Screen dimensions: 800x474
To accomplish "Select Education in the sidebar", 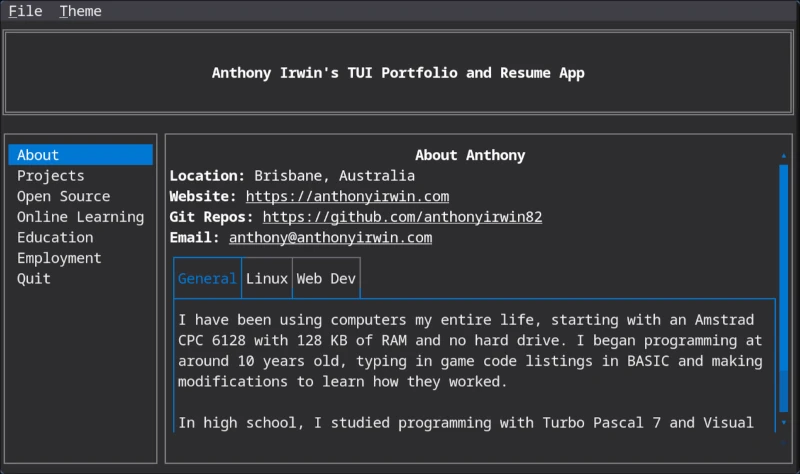I will point(81,237).
